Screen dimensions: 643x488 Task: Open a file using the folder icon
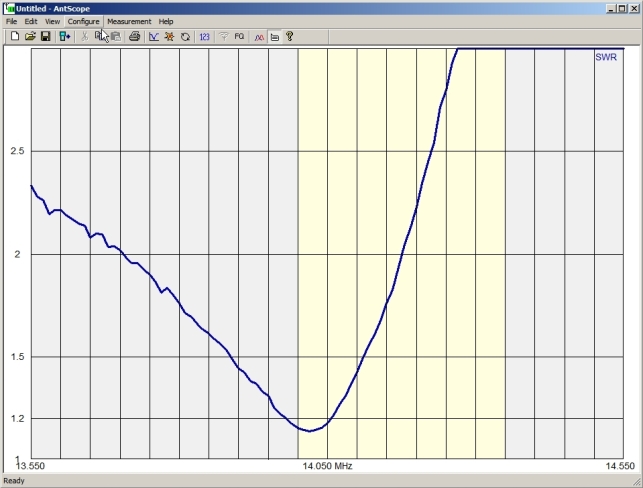click(x=30, y=36)
